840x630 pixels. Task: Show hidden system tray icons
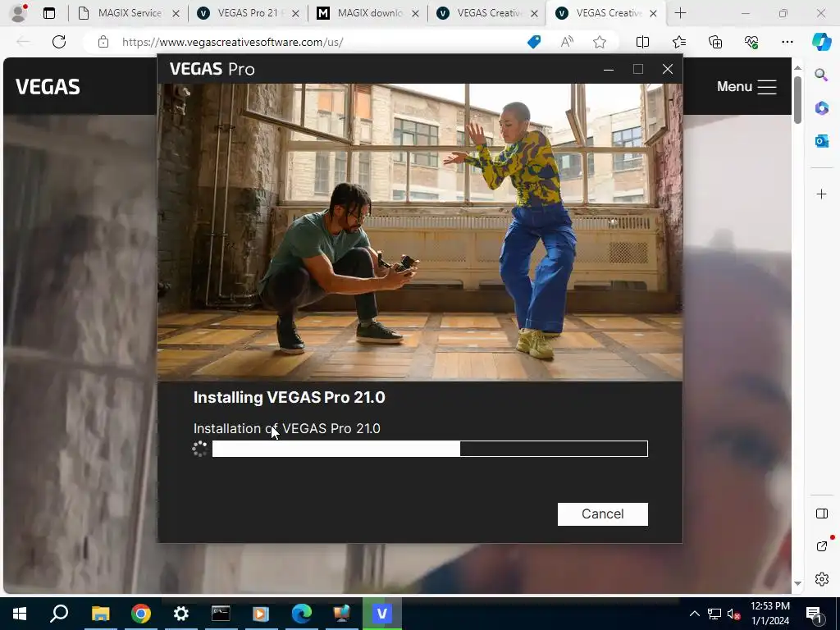point(694,614)
